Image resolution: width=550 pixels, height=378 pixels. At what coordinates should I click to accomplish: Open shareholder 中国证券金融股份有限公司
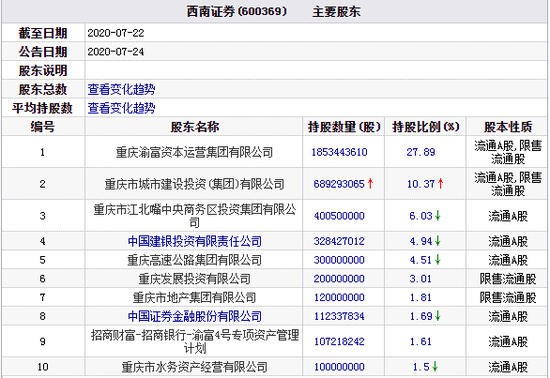coord(195,316)
